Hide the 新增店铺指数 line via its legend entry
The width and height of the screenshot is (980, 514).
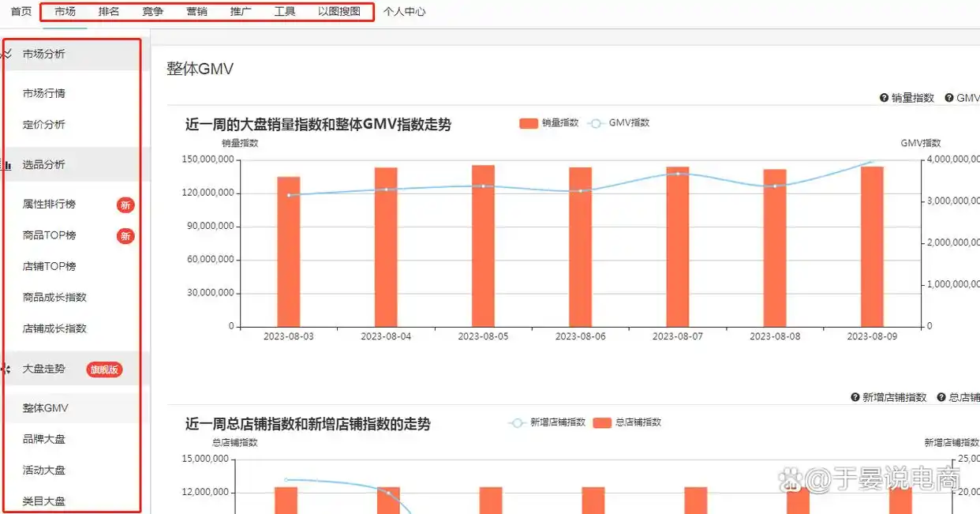click(548, 422)
